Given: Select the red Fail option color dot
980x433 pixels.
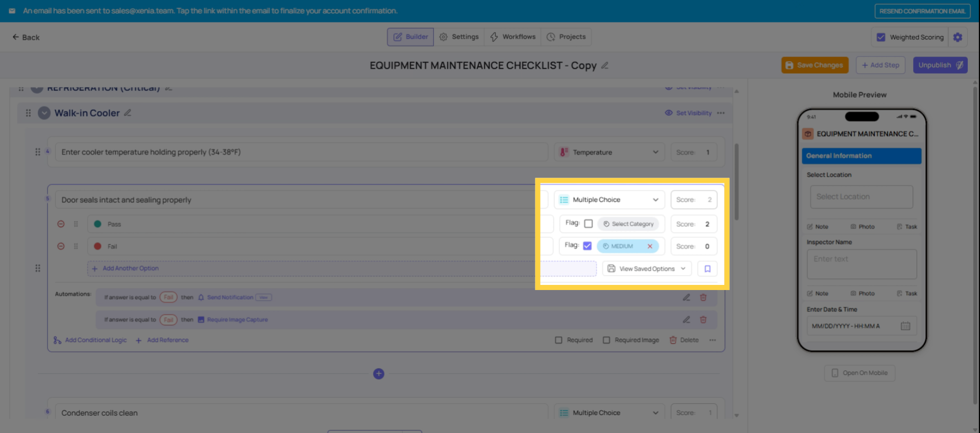Looking at the screenshot, I should [x=97, y=246].
